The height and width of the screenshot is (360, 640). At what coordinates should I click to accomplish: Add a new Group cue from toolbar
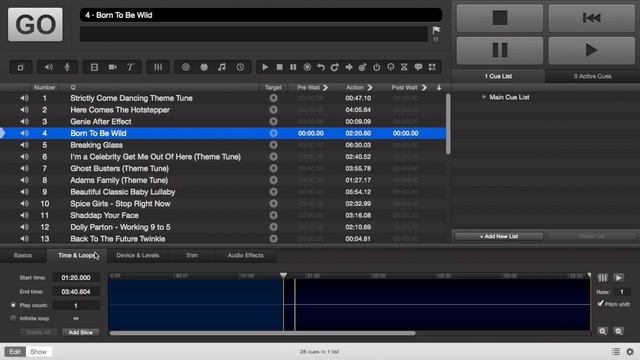[x=21, y=67]
